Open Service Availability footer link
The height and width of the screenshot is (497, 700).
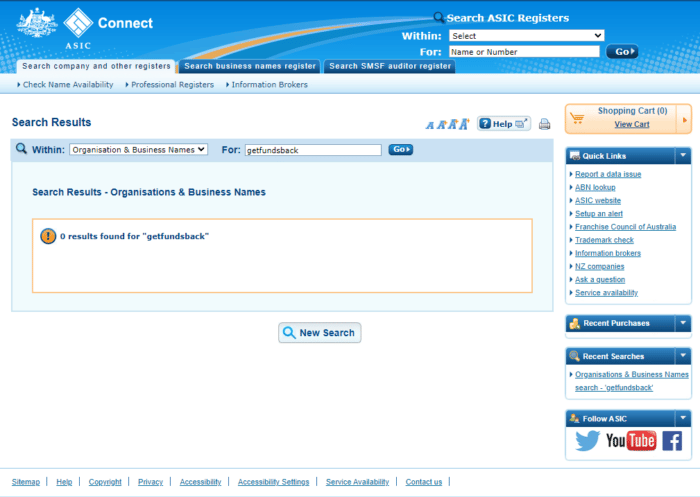(357, 482)
